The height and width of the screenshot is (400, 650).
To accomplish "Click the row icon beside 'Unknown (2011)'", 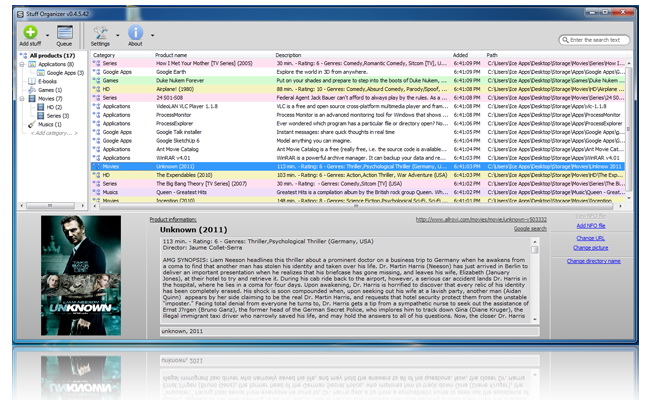I will pos(96,167).
